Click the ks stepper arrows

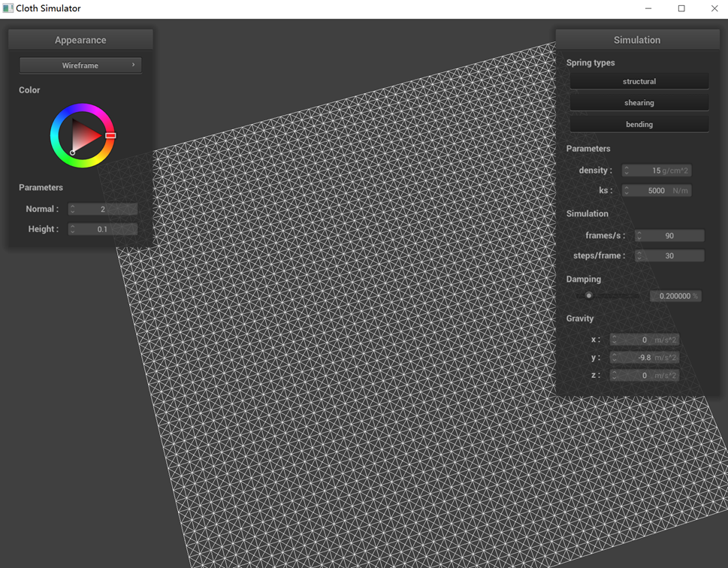pyautogui.click(x=627, y=191)
